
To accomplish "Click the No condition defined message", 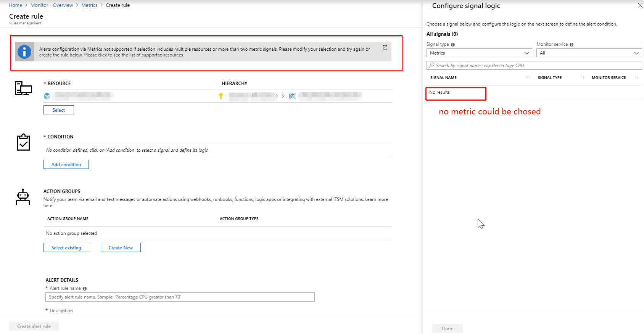I will [x=127, y=150].
